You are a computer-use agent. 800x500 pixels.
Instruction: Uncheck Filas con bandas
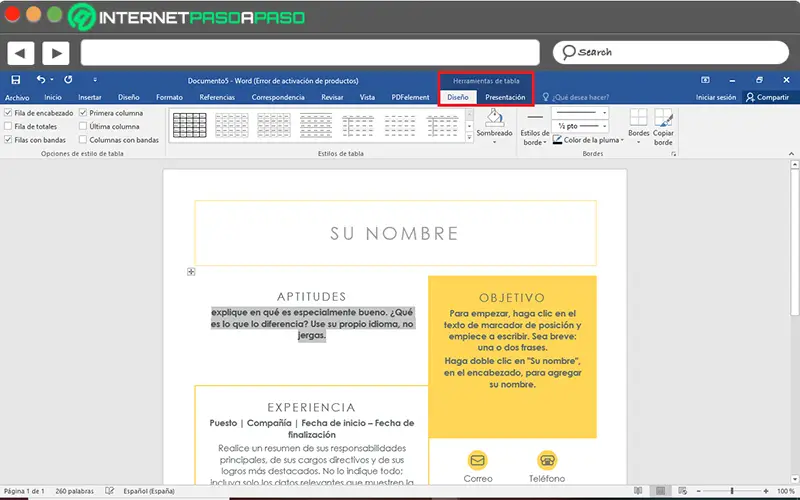(x=8, y=139)
